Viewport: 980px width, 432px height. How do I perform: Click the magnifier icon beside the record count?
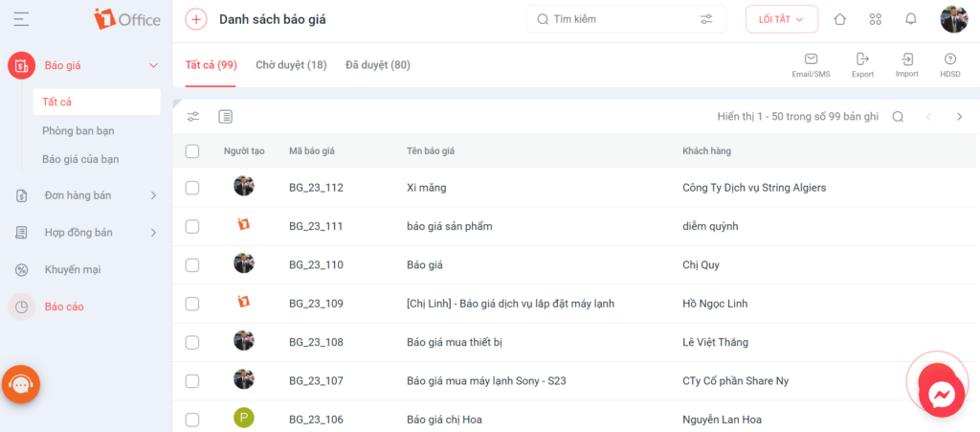point(898,117)
